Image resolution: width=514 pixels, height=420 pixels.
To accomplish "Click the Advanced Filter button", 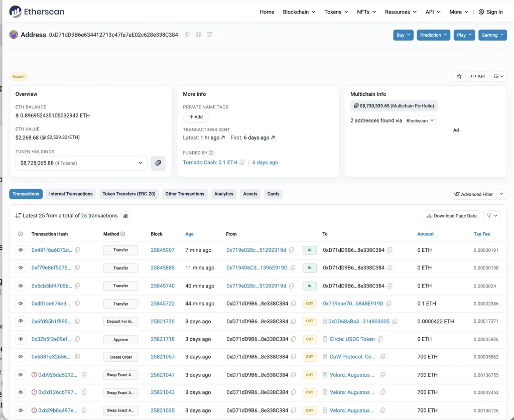I will (x=473, y=194).
